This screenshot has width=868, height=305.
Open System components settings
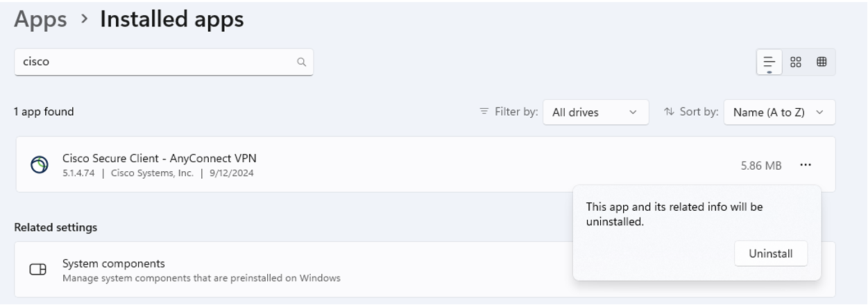click(x=114, y=264)
